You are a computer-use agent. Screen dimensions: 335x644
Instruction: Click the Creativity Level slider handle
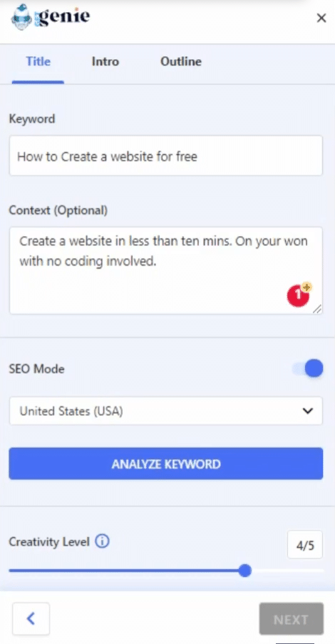[x=245, y=571]
